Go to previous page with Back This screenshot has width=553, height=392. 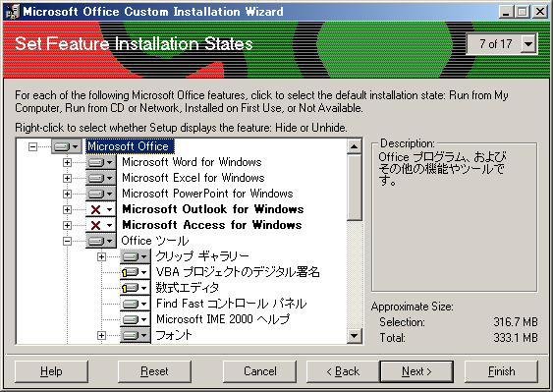[343, 371]
